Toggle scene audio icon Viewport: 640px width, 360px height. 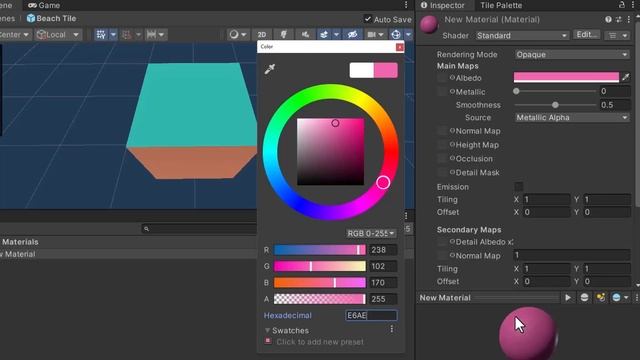point(305,35)
